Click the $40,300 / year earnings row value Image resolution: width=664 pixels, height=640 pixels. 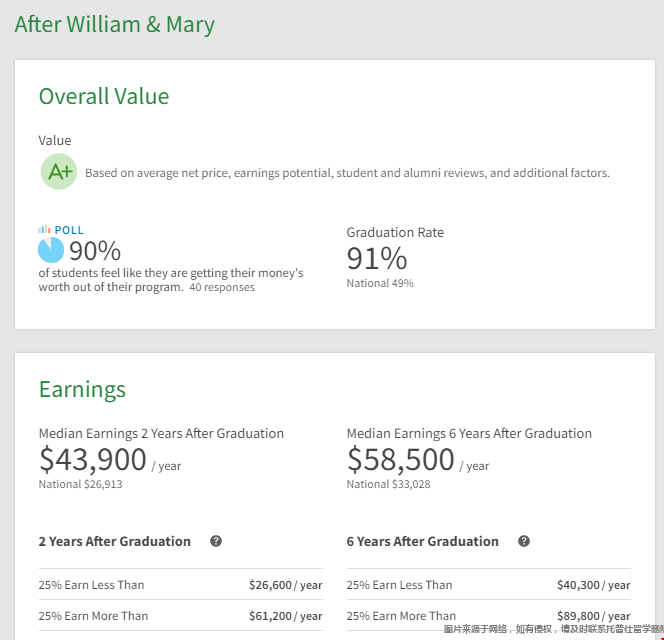(593, 585)
